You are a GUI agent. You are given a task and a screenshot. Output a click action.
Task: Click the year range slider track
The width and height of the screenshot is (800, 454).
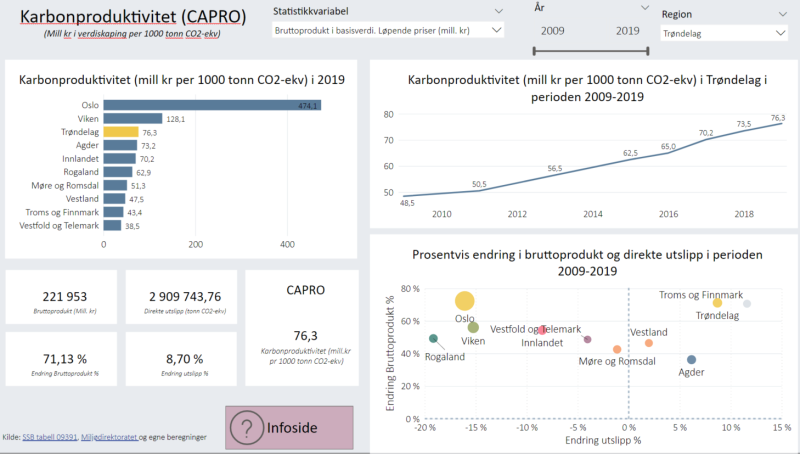591,51
